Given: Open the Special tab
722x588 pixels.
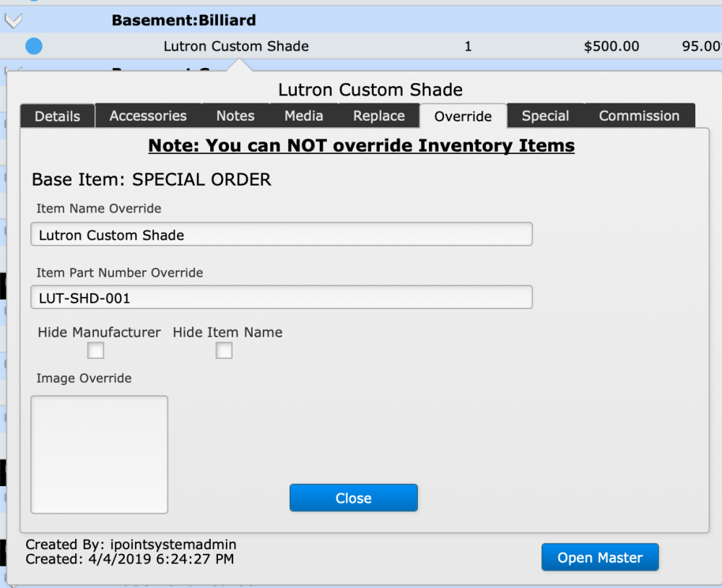Looking at the screenshot, I should (x=545, y=116).
